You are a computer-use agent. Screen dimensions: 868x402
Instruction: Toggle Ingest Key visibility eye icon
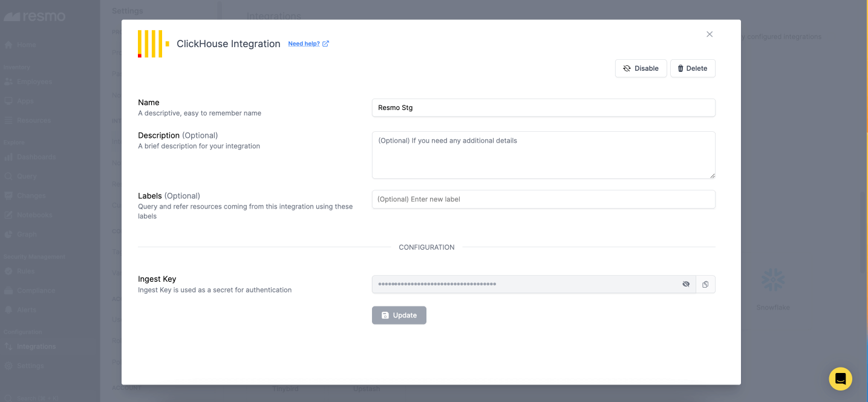pos(686,284)
